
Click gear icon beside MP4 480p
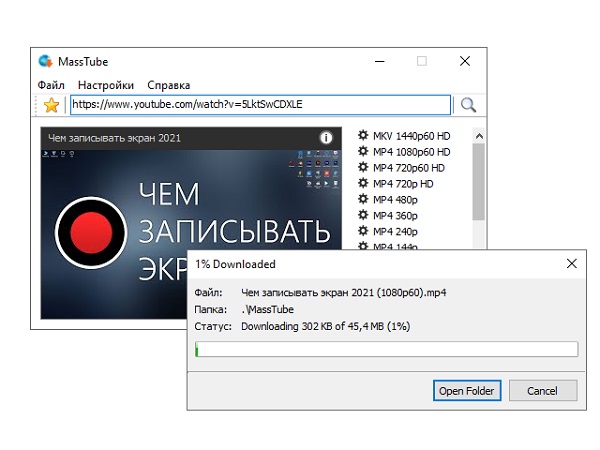tap(363, 199)
